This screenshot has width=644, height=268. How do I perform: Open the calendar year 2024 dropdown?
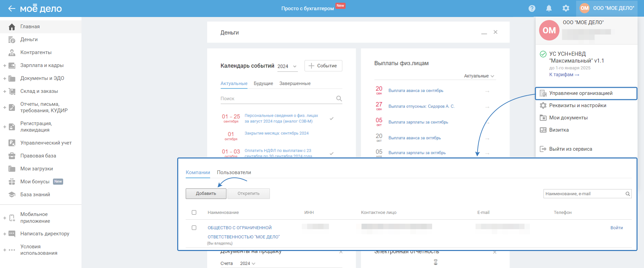pyautogui.click(x=287, y=66)
